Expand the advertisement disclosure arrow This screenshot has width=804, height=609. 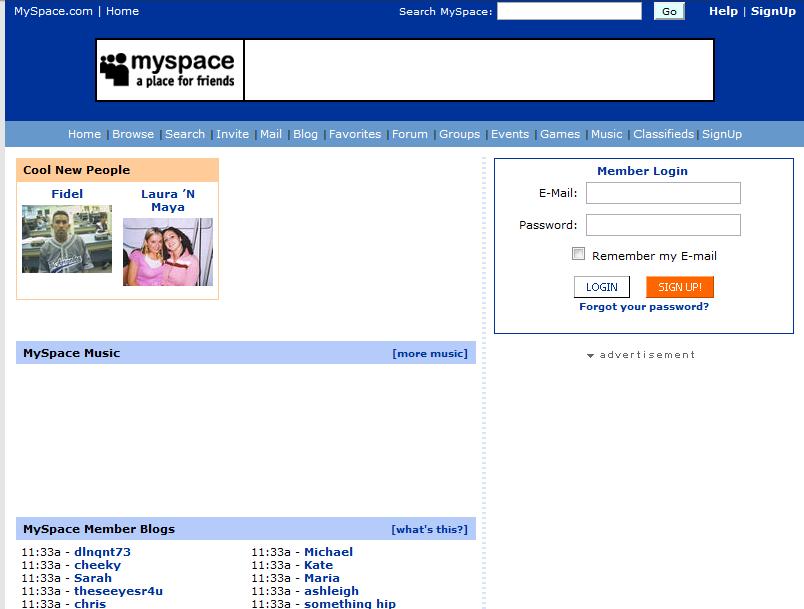tap(590, 355)
